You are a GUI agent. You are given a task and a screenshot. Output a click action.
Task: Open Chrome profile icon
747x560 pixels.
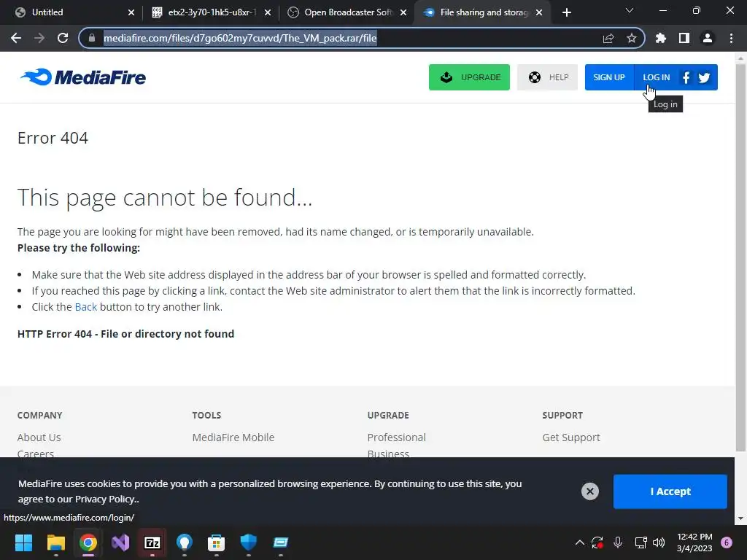pos(708,38)
